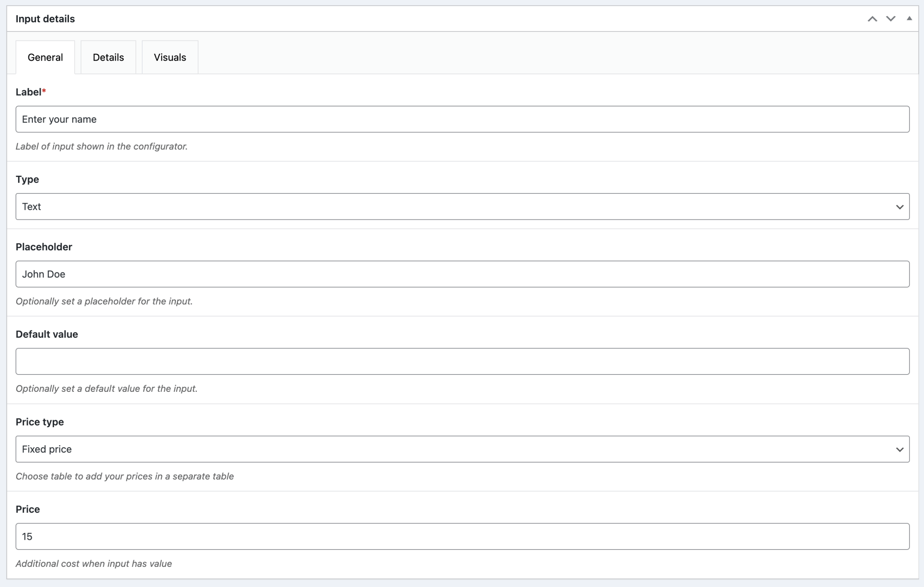Viewport: 924px width, 587px height.
Task: Switch to the General tab
Action: [x=45, y=58]
